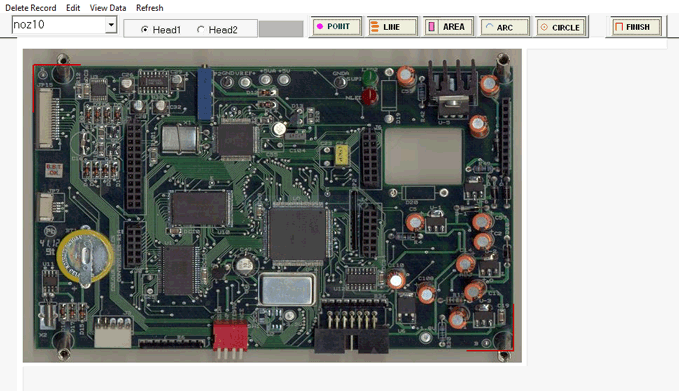Click the large central square chip on the board
Viewport: 679px width, 391px height.
coord(297,233)
